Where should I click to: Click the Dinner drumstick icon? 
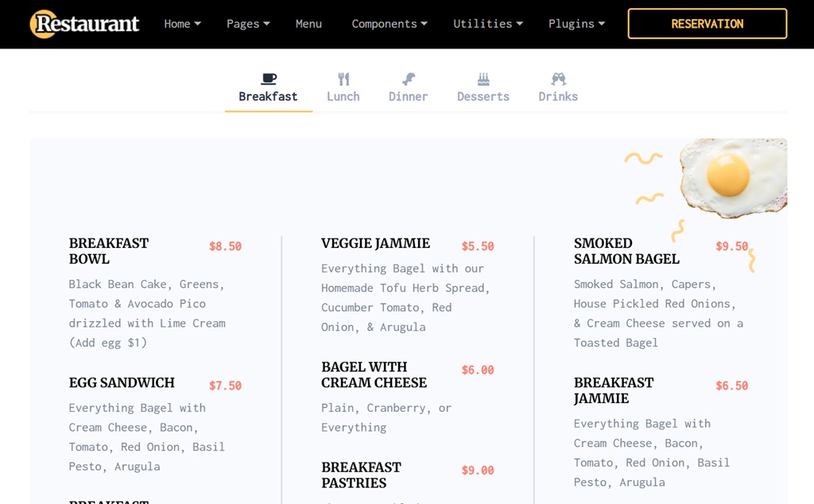coord(409,79)
